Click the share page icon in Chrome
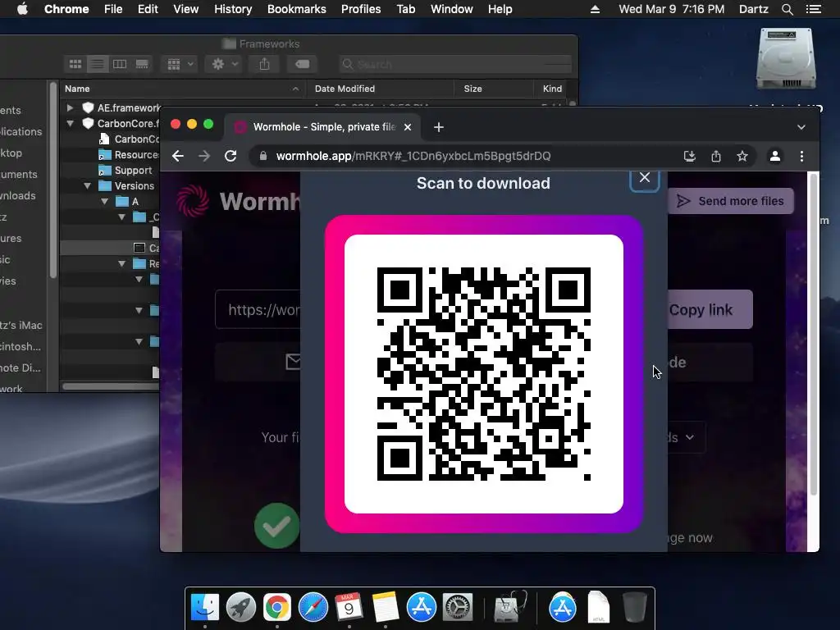Screen dimensions: 840x630 pos(715,156)
